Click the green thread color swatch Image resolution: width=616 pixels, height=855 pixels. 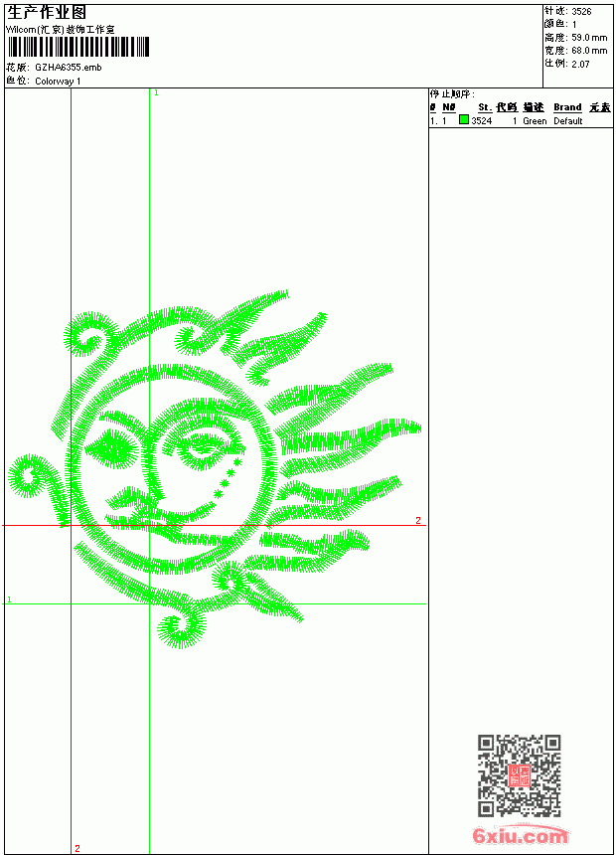tap(464, 119)
